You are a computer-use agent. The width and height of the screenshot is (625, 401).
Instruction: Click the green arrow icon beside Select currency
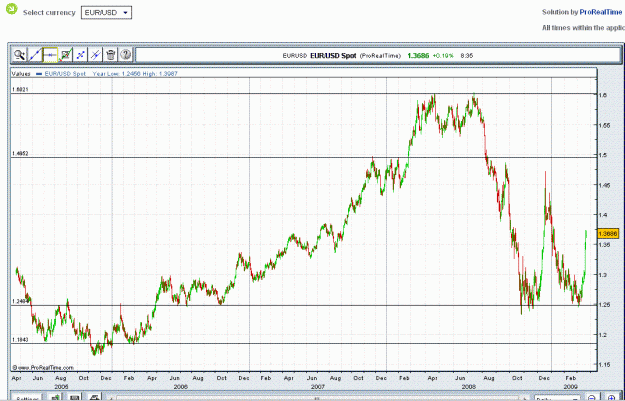12,9
